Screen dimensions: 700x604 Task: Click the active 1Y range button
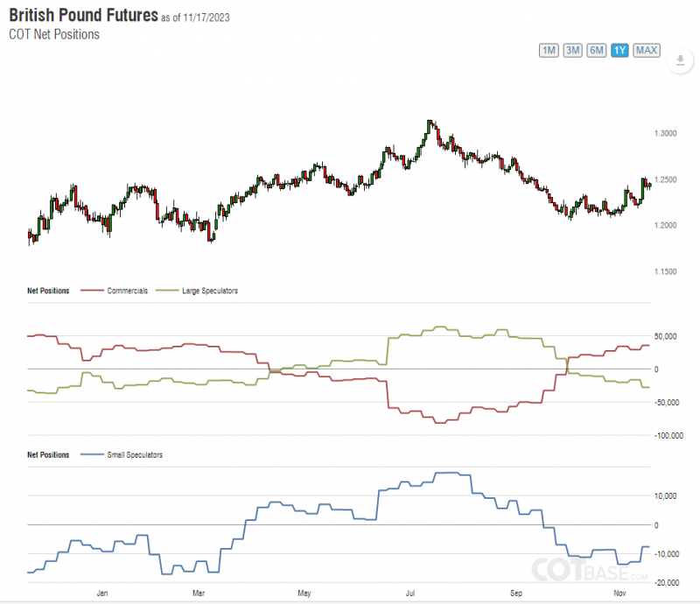619,50
